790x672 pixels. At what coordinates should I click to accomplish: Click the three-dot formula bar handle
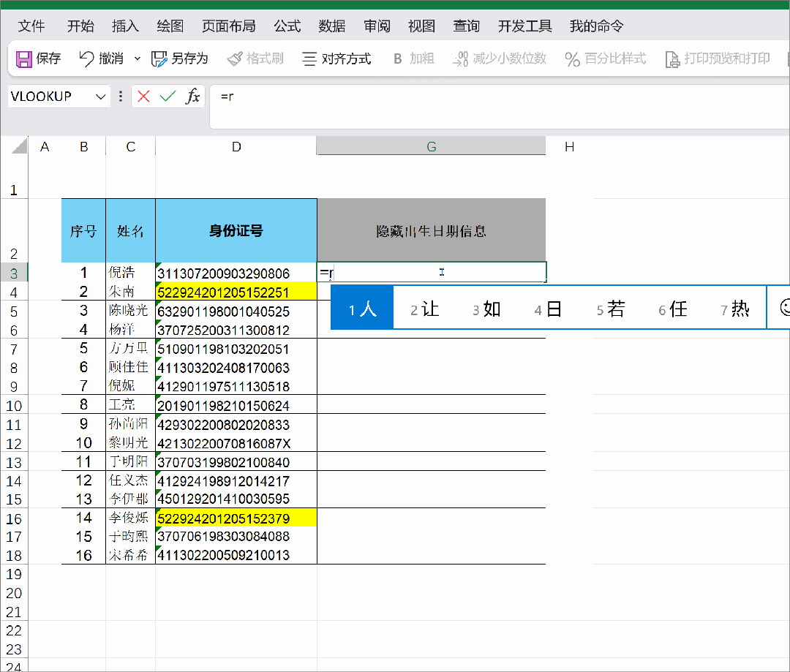(121, 96)
